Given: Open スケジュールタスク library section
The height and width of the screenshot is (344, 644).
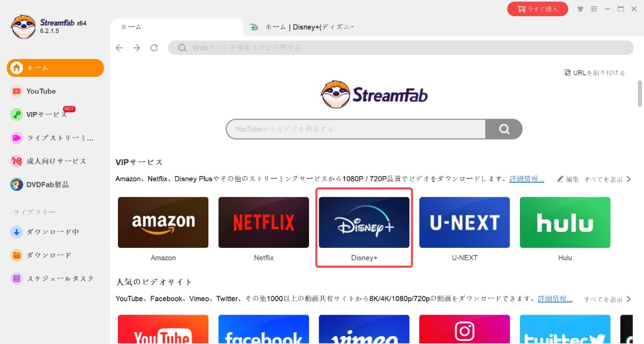Looking at the screenshot, I should click(52, 278).
